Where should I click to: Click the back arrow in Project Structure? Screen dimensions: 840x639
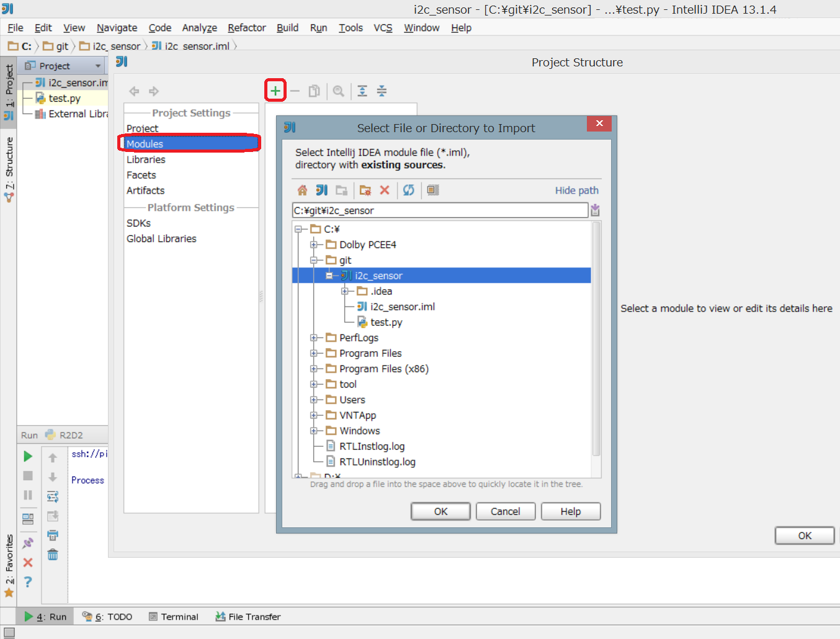click(134, 91)
